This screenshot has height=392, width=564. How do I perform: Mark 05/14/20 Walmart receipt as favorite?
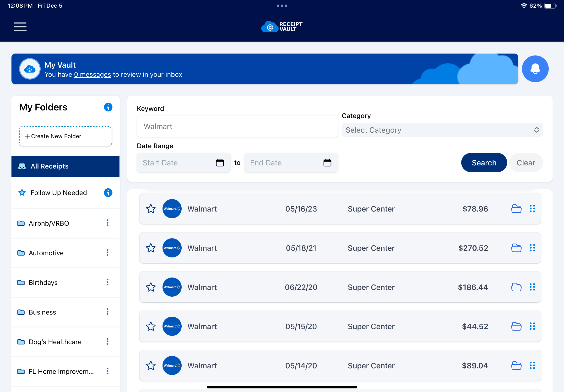(151, 365)
